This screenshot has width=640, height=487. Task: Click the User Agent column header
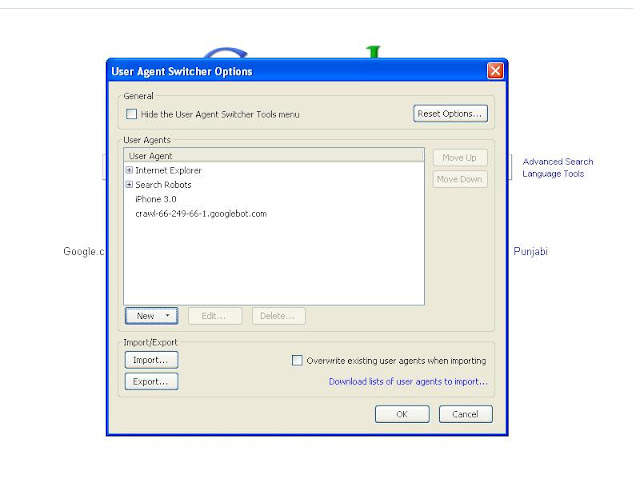tap(273, 156)
